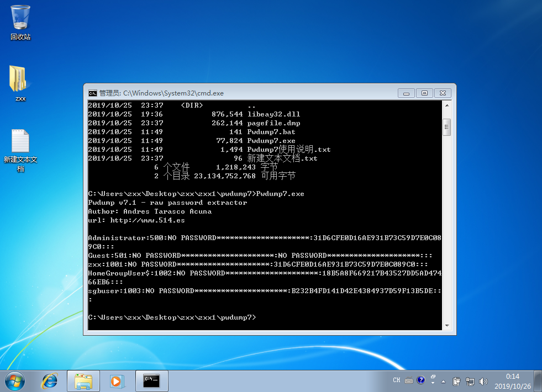Click the power plug icon in the tray
542x392 pixels.
456,381
